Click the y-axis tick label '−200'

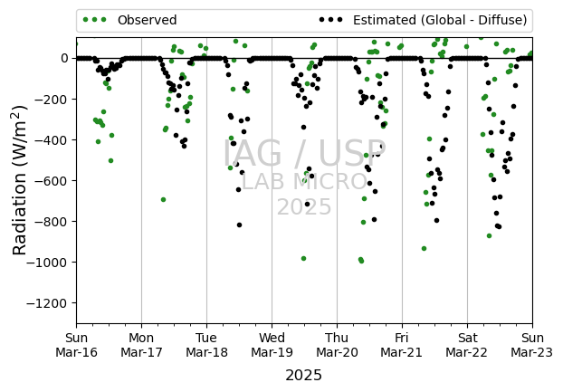pos(51,99)
